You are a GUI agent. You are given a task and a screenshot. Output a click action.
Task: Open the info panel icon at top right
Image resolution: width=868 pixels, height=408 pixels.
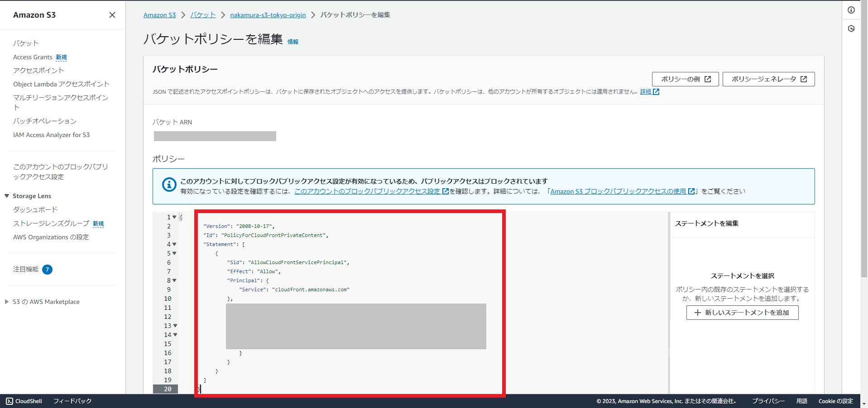851,10
